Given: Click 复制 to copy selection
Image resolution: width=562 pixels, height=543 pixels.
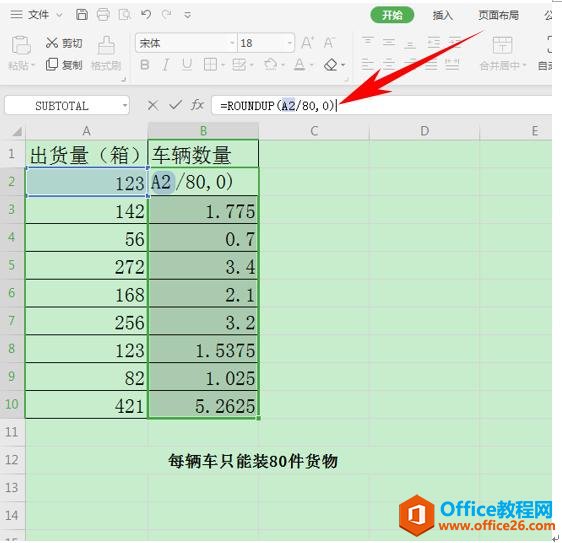Looking at the screenshot, I should [x=64, y=65].
